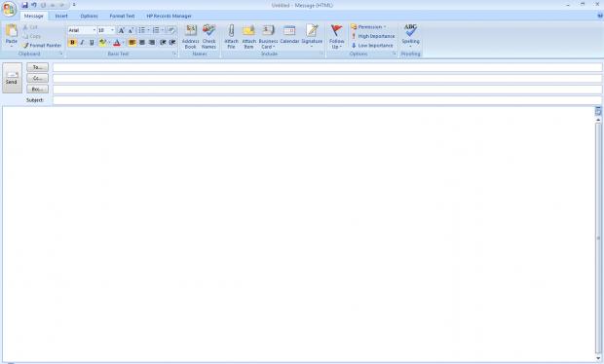Align text right
Viewport: 604px width, 364px height.
pyautogui.click(x=151, y=42)
